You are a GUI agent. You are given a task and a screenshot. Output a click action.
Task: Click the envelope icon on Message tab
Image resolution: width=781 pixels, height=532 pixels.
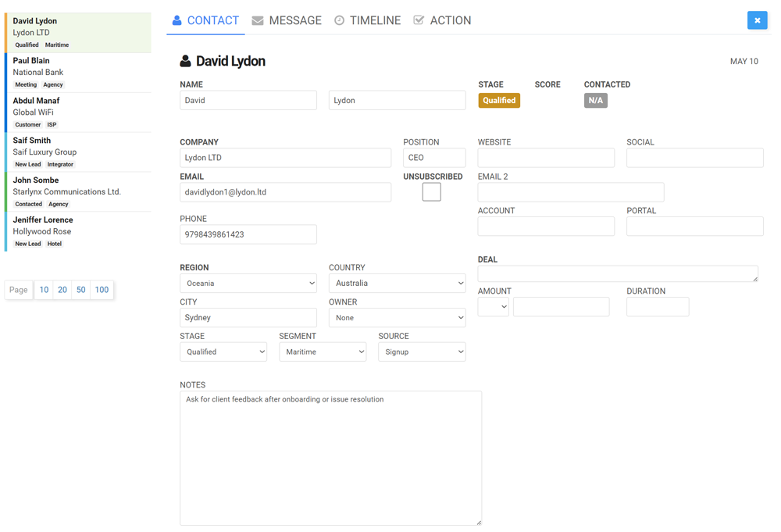point(258,20)
